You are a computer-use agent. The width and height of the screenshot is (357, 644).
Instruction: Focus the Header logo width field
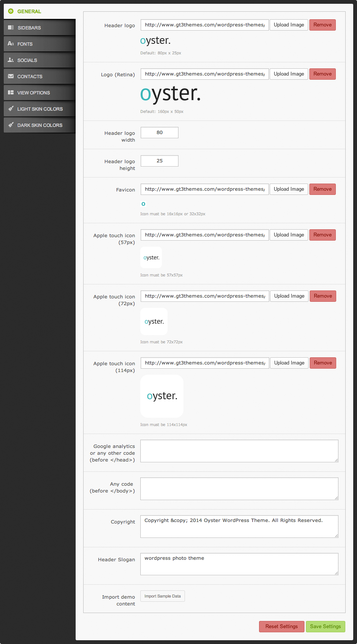click(159, 133)
